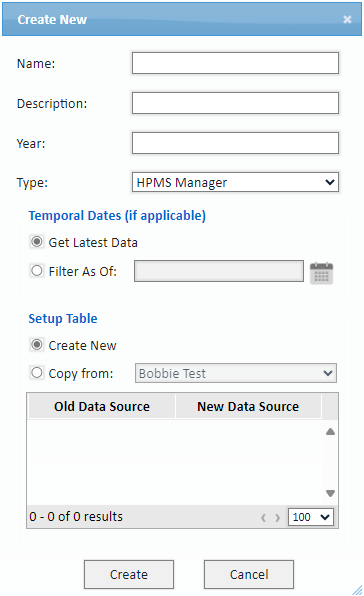
Task: Grab the dialog resize handle corner
Action: (x=357, y=590)
